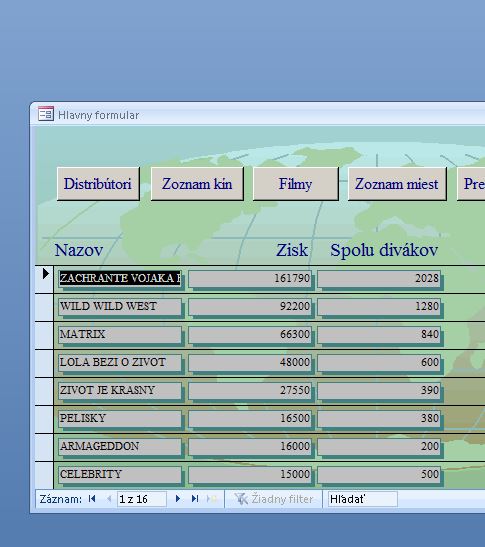
Task: Open the Zoznam kin button
Action: click(197, 184)
